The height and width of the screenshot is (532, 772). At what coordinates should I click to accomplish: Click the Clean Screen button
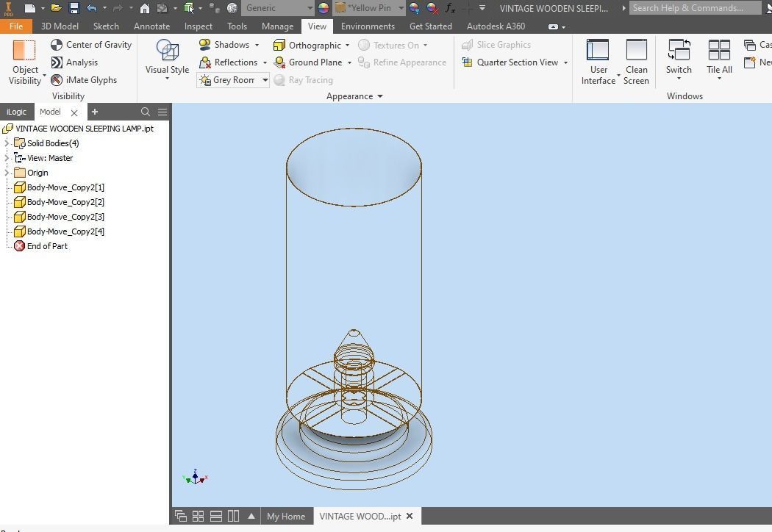pyautogui.click(x=636, y=62)
